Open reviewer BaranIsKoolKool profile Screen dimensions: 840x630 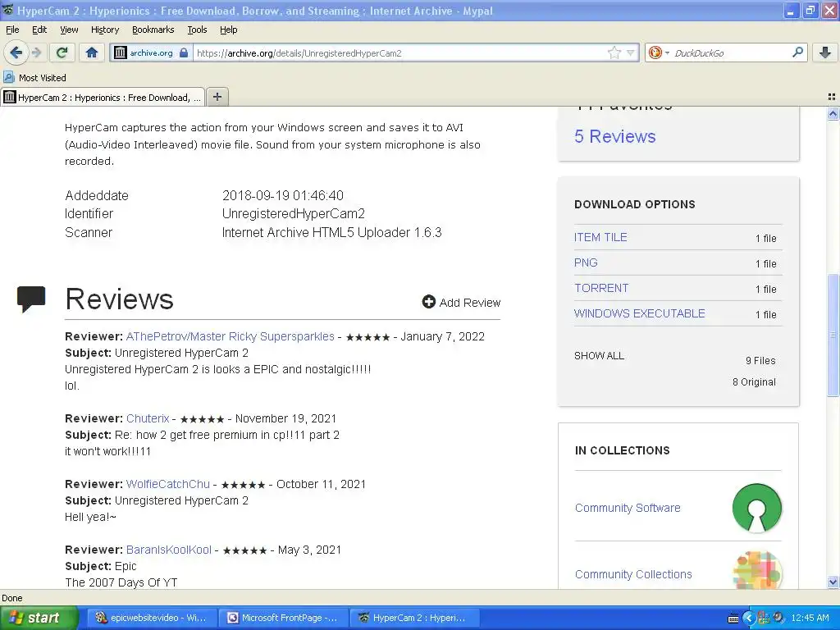coord(169,550)
